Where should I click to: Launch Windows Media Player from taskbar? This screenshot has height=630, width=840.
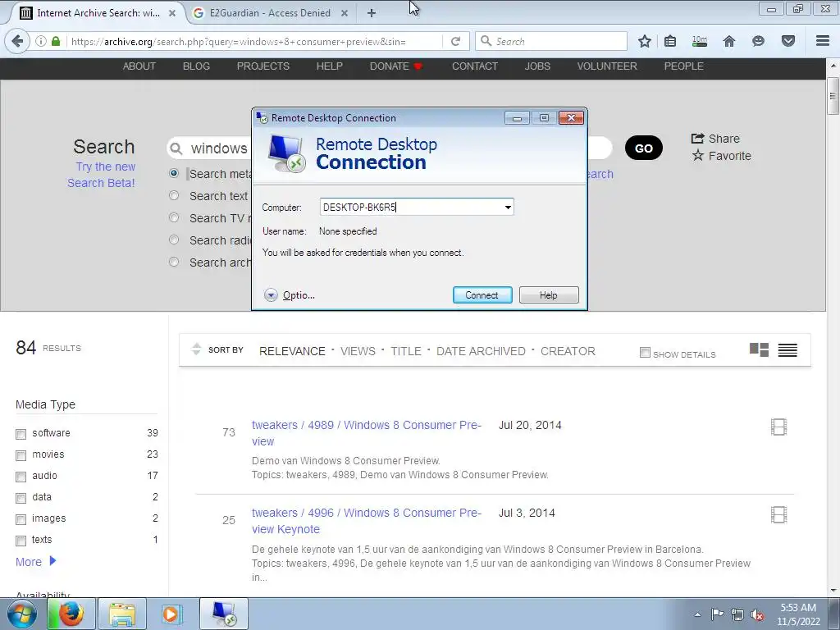pos(171,614)
